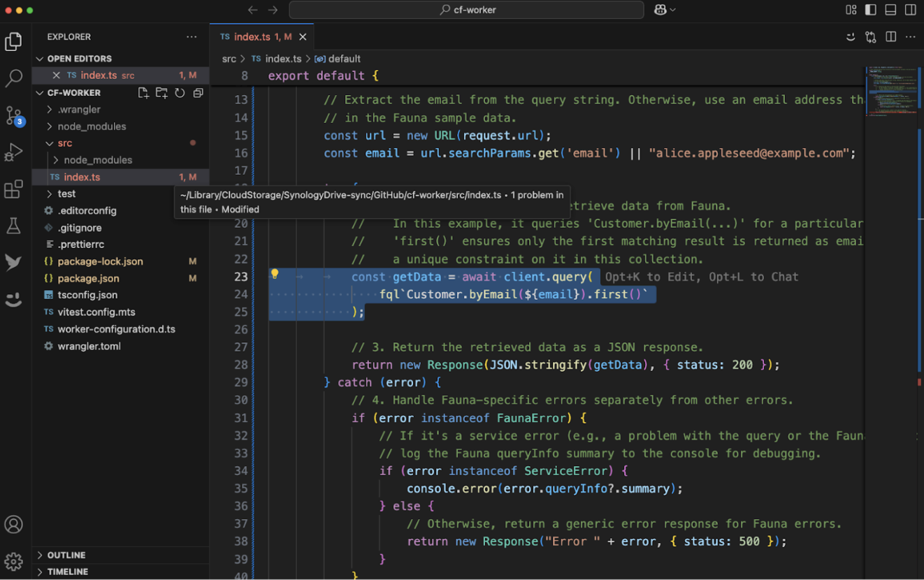This screenshot has width=924, height=580.
Task: Click the Open Changes compare icon in editor toolbar
Action: coord(871,37)
